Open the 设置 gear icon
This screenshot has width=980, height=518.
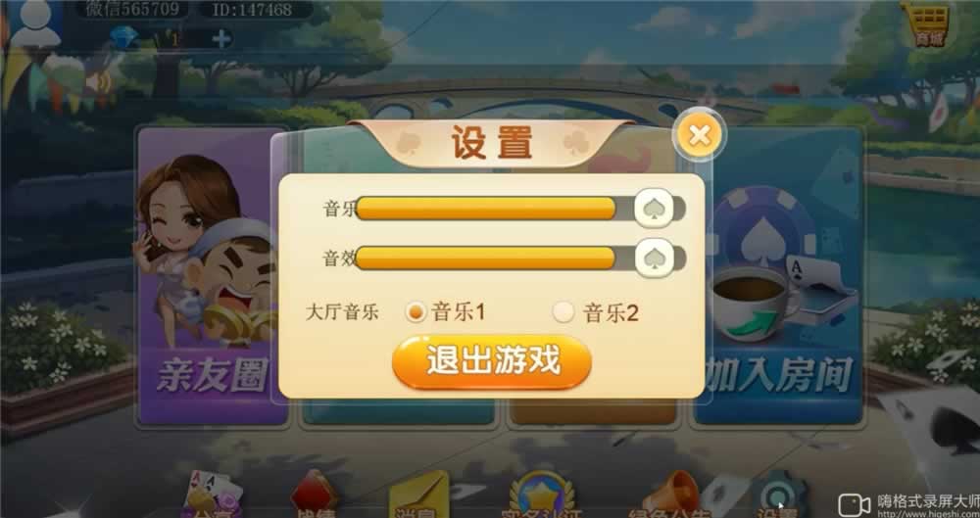tap(777, 496)
